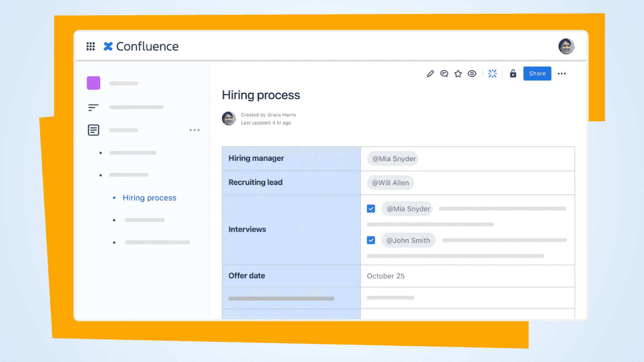
Task: Open the watch (eye) icon
Action: pyautogui.click(x=472, y=74)
